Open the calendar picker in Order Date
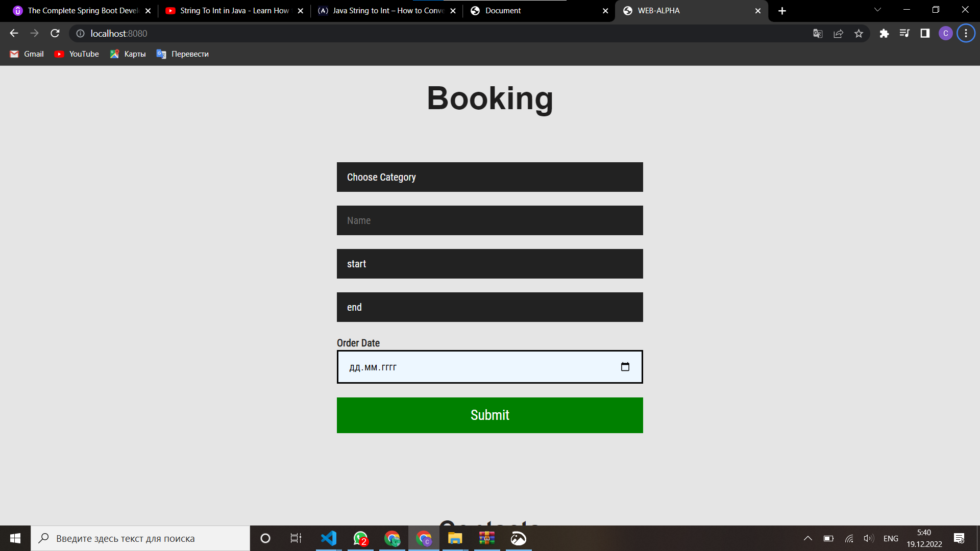Viewport: 980px width, 551px height. [625, 367]
